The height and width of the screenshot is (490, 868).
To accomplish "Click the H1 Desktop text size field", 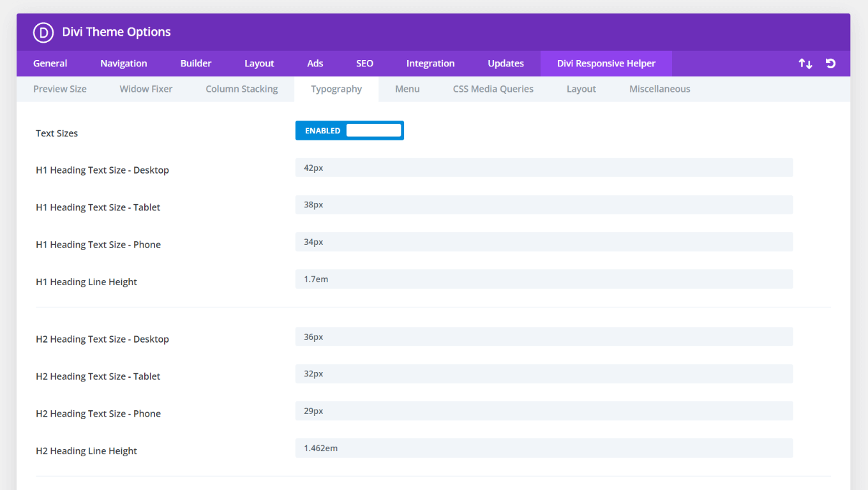I will (544, 168).
